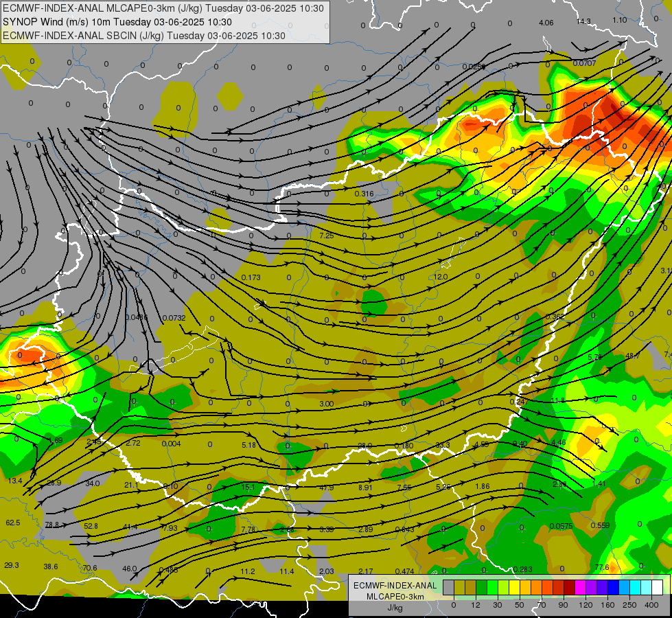This screenshot has width=672, height=618.
Task: Select the dark maroon legend swatch
Action: (x=570, y=587)
